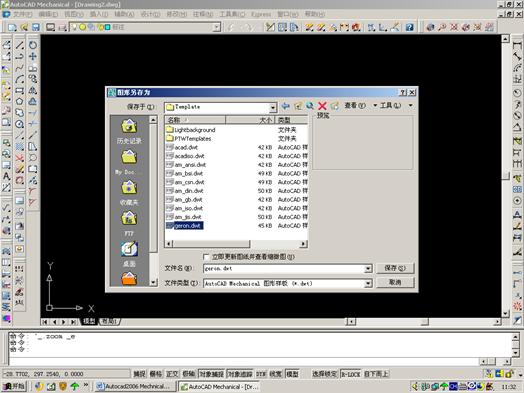524x393 pixels.
Task: Click the search the web icon in dialog
Action: pos(310,106)
